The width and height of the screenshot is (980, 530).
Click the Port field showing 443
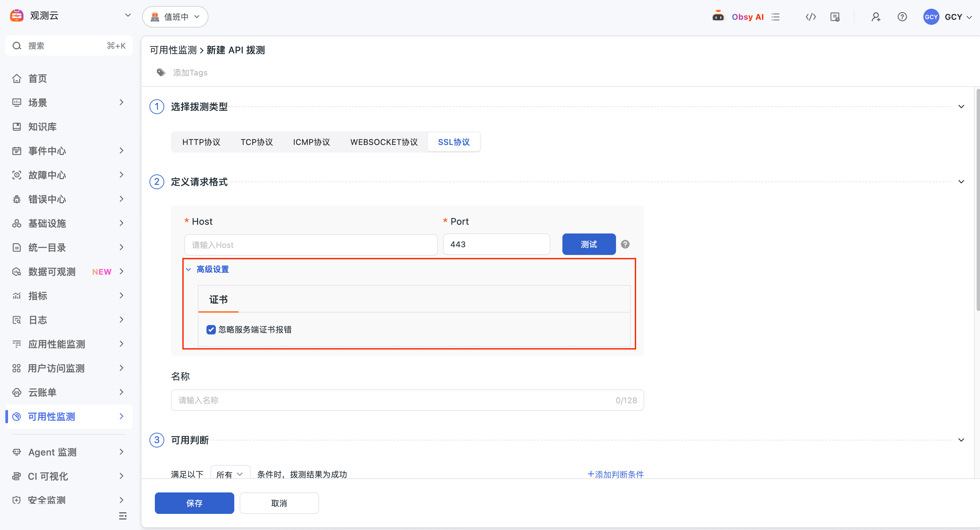coord(496,244)
